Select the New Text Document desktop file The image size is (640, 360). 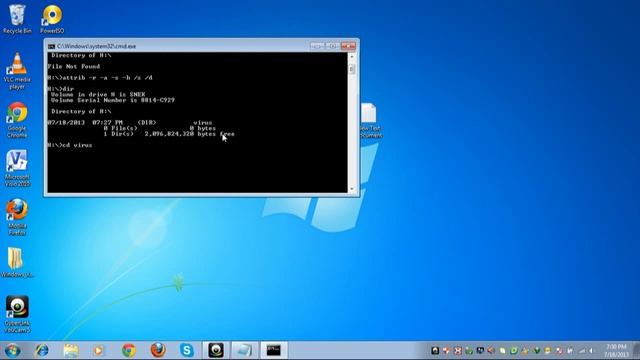371,120
